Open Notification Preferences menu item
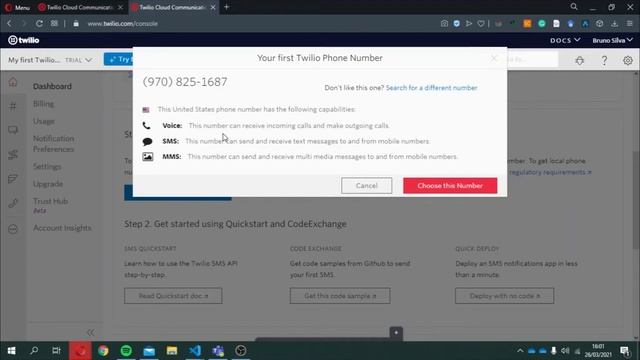 [53, 144]
